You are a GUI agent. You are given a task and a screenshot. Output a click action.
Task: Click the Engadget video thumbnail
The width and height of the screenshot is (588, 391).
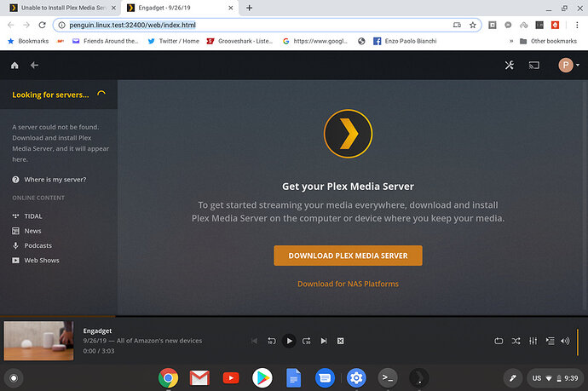click(x=38, y=341)
